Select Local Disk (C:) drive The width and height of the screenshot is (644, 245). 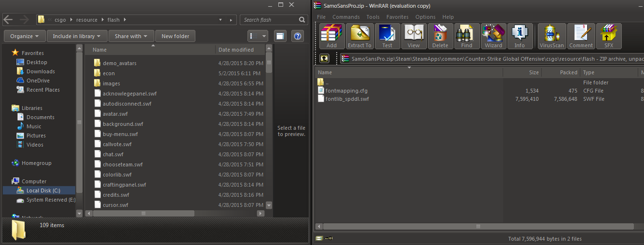[39, 191]
